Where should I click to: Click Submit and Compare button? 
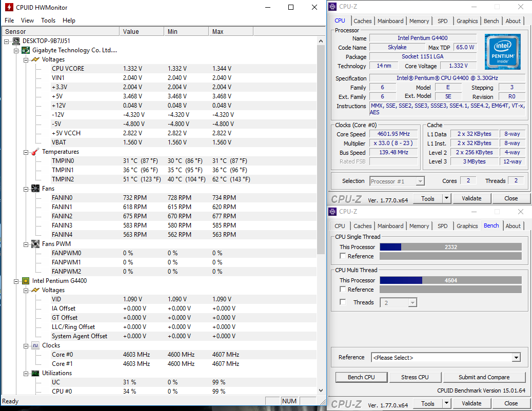484,377
